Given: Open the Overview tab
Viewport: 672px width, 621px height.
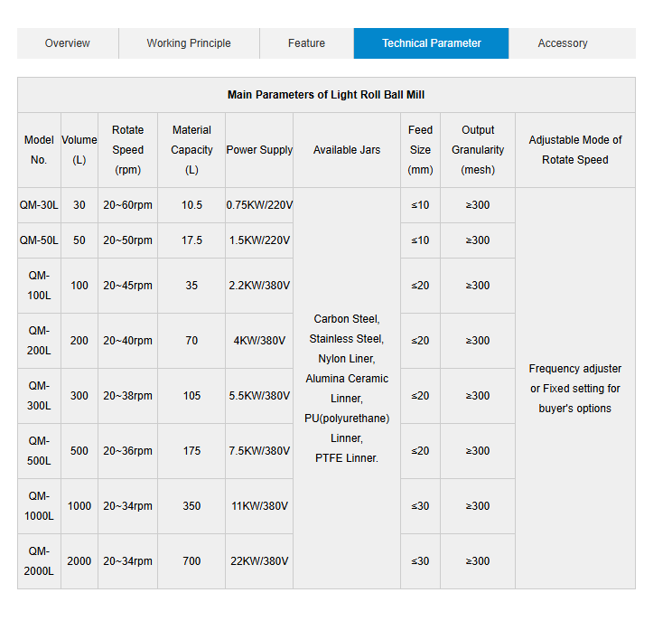Looking at the screenshot, I should (x=68, y=43).
